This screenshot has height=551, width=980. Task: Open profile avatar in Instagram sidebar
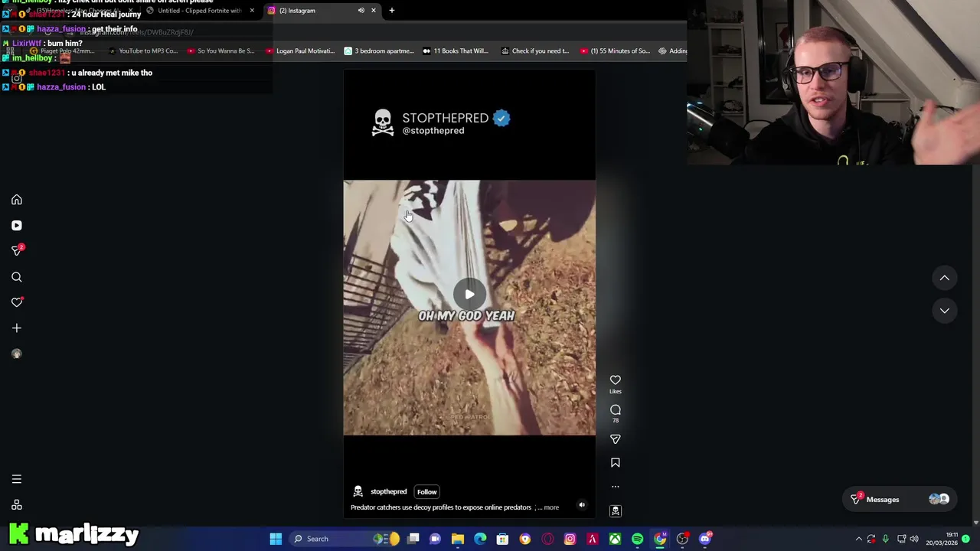(x=16, y=354)
